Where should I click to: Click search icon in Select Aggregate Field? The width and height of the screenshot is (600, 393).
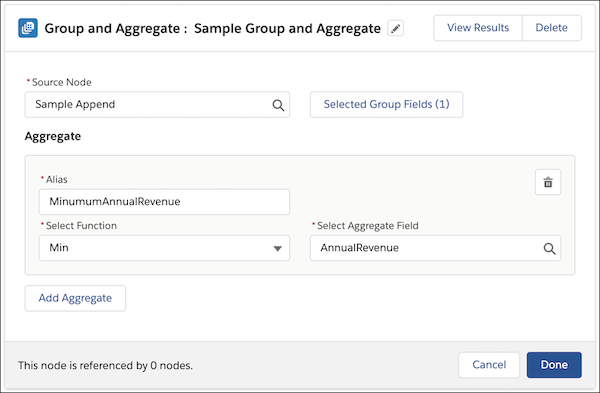pos(549,249)
